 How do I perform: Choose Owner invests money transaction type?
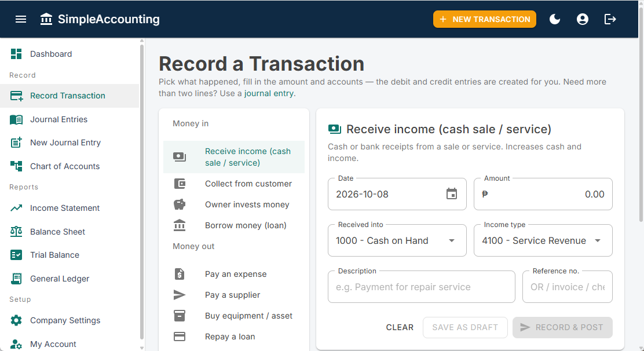[234, 204]
